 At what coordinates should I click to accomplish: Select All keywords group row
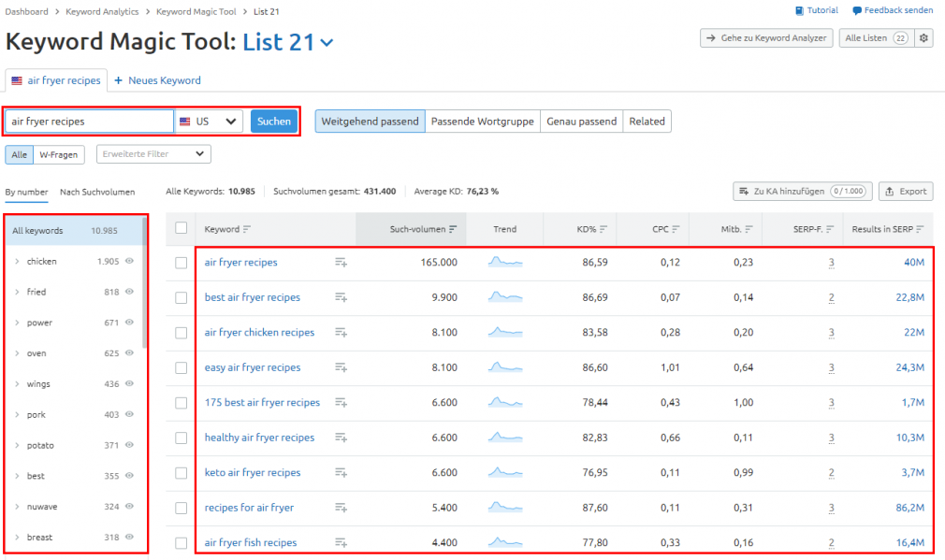point(74,231)
